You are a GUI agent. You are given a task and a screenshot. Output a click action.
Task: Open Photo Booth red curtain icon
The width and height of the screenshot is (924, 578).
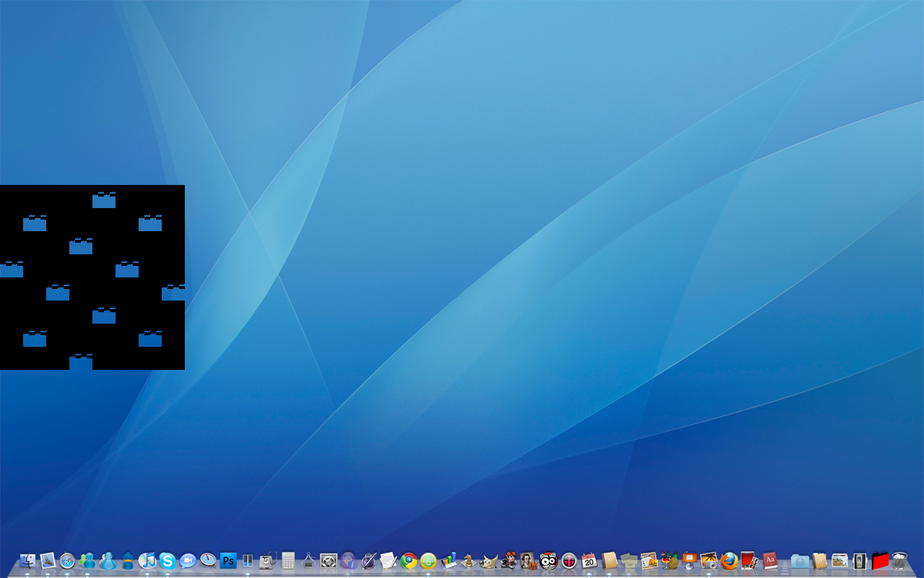(749, 560)
